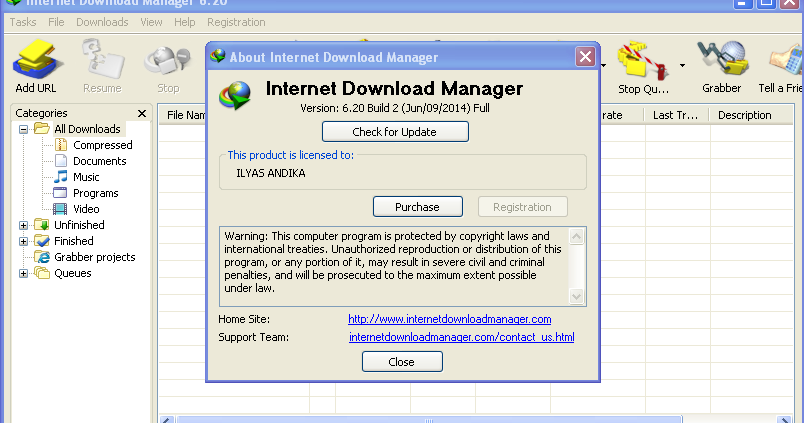Click the Stop Queue toolbar icon
This screenshot has height=423, width=804.
pyautogui.click(x=643, y=62)
